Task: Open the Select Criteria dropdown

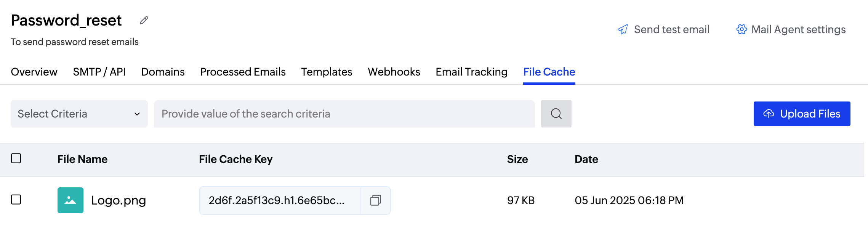Action: (79, 114)
